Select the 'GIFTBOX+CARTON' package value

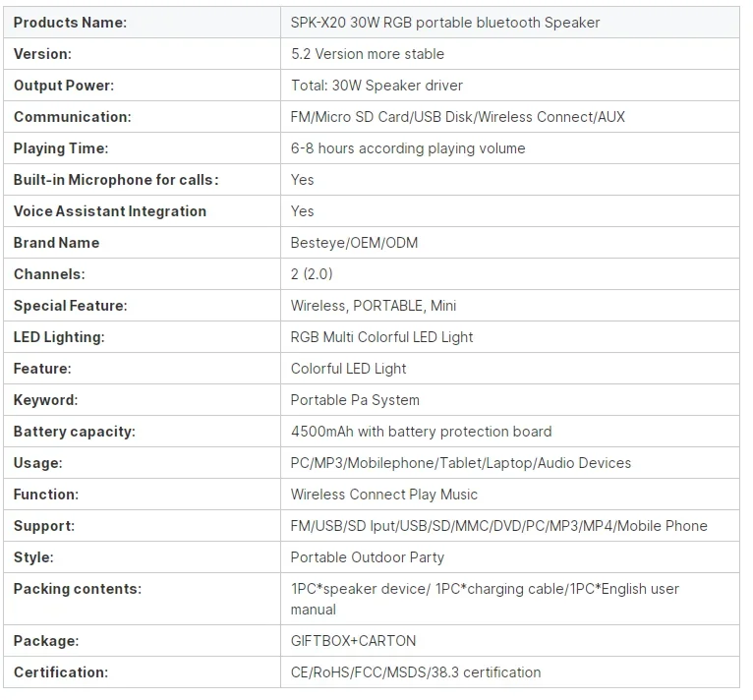click(353, 640)
